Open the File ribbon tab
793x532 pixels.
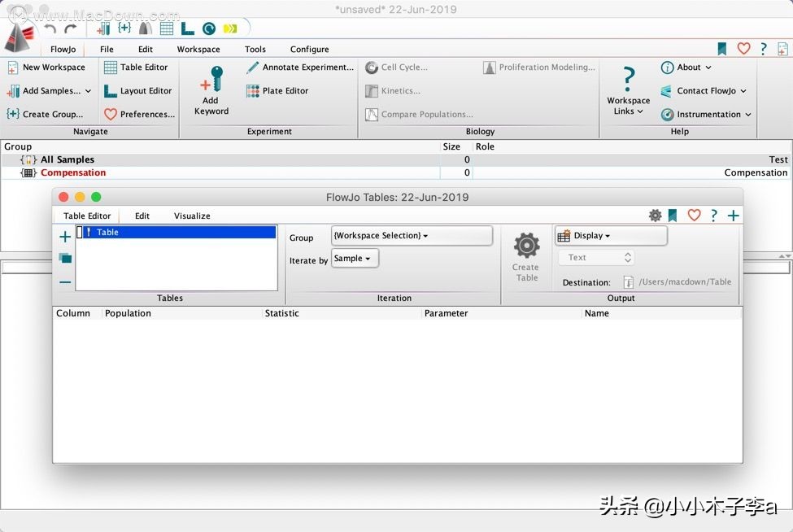(107, 49)
